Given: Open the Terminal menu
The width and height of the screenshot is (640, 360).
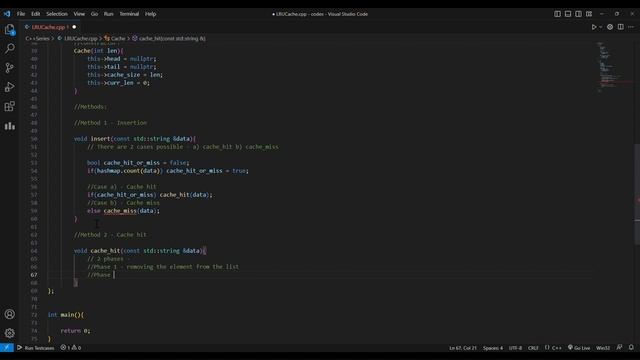Looking at the screenshot, I should point(129,14).
